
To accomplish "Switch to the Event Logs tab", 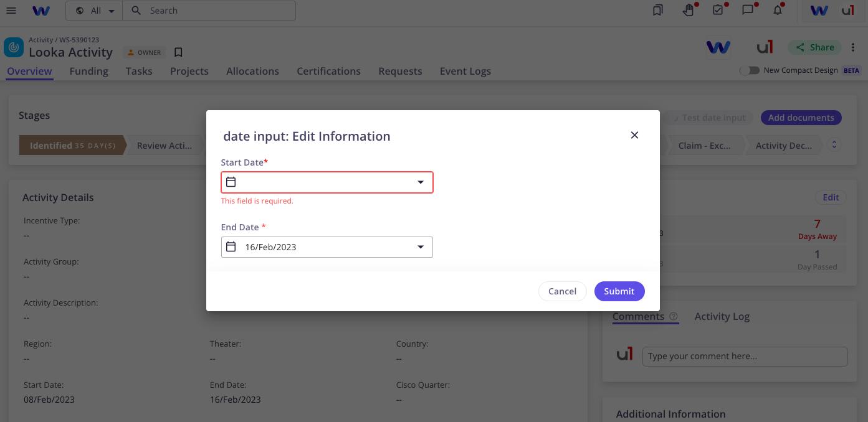I will [465, 71].
